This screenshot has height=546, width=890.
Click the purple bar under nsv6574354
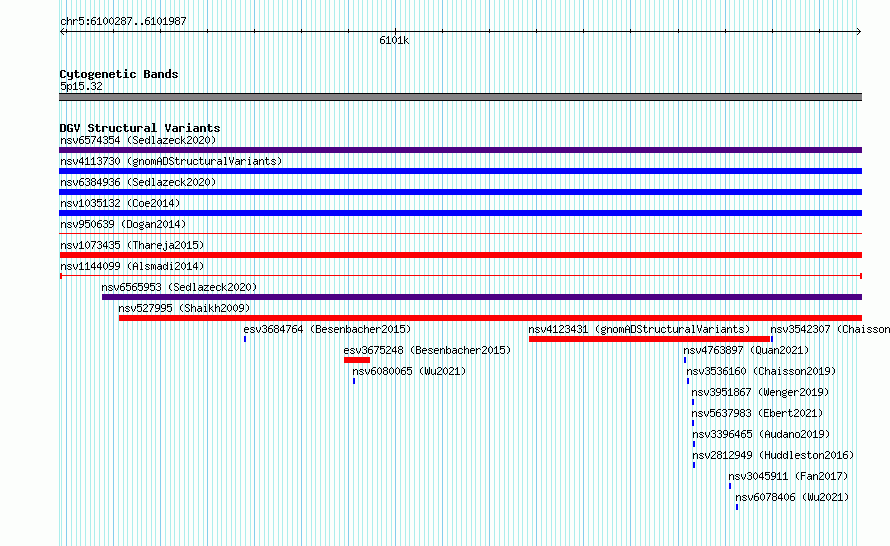[x=460, y=150]
